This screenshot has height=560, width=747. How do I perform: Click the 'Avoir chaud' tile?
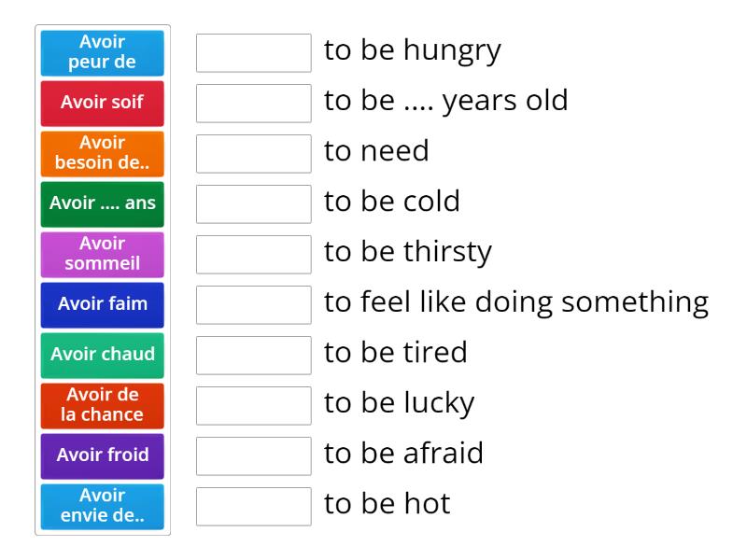tap(101, 355)
